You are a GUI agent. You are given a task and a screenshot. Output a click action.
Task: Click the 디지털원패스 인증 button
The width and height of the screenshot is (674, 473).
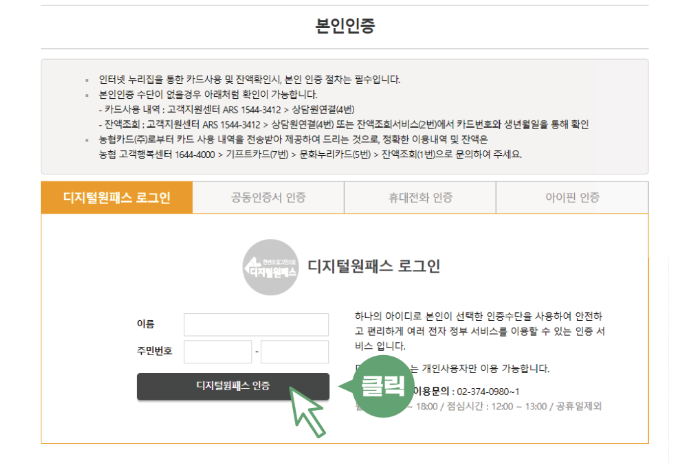233,386
